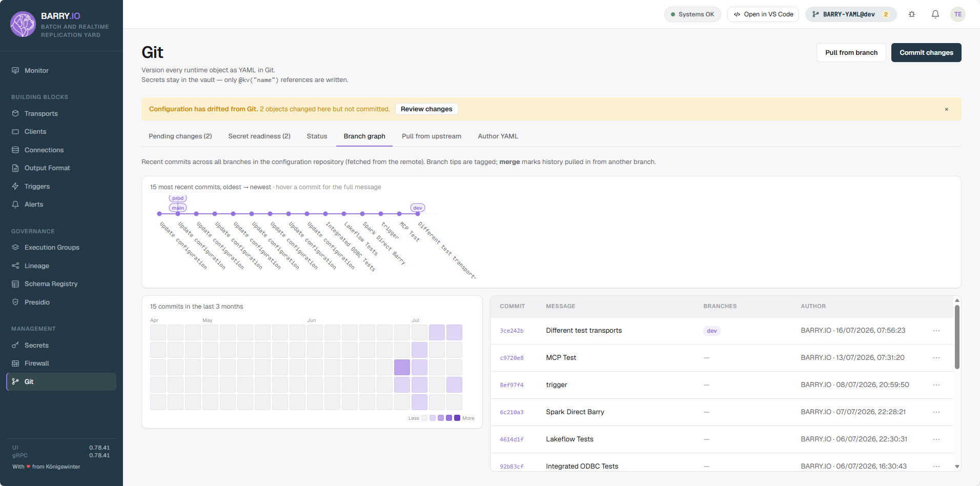Screen dimensions: 980x486
Task: Open row actions for Different test transports
Action: tap(936, 331)
